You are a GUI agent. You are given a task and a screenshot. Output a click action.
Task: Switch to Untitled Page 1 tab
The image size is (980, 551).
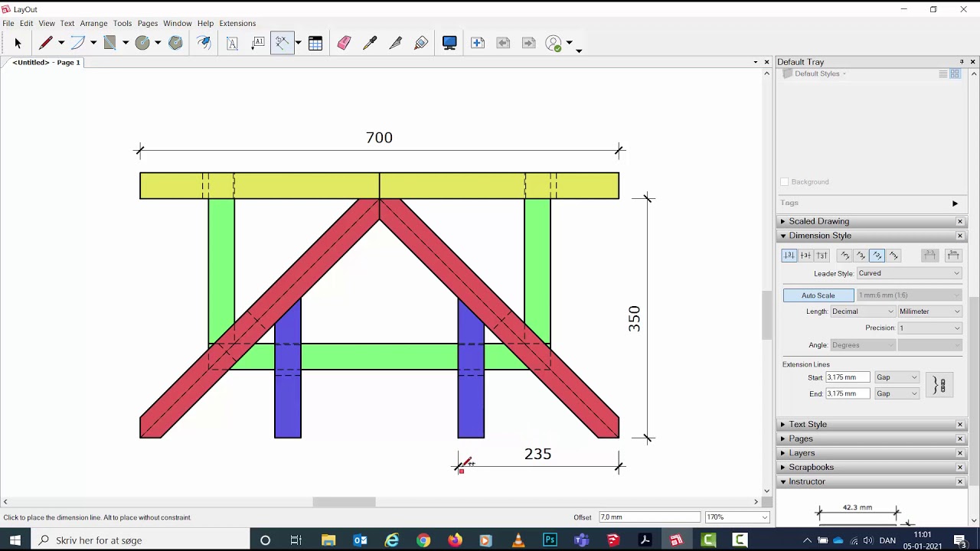(x=46, y=63)
